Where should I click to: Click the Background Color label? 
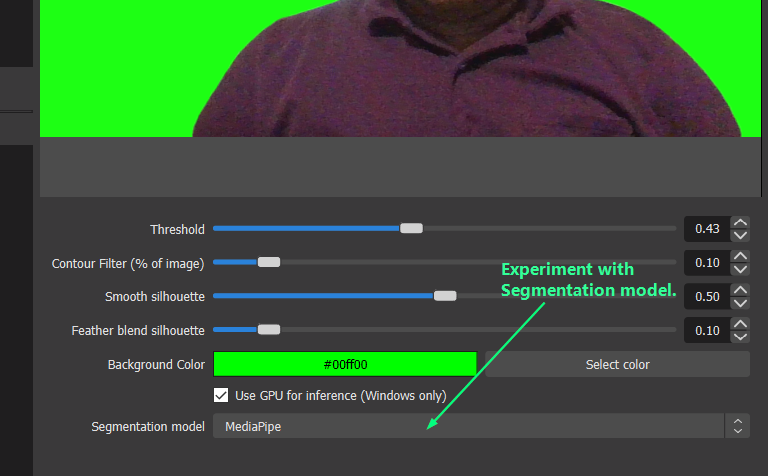click(x=156, y=365)
